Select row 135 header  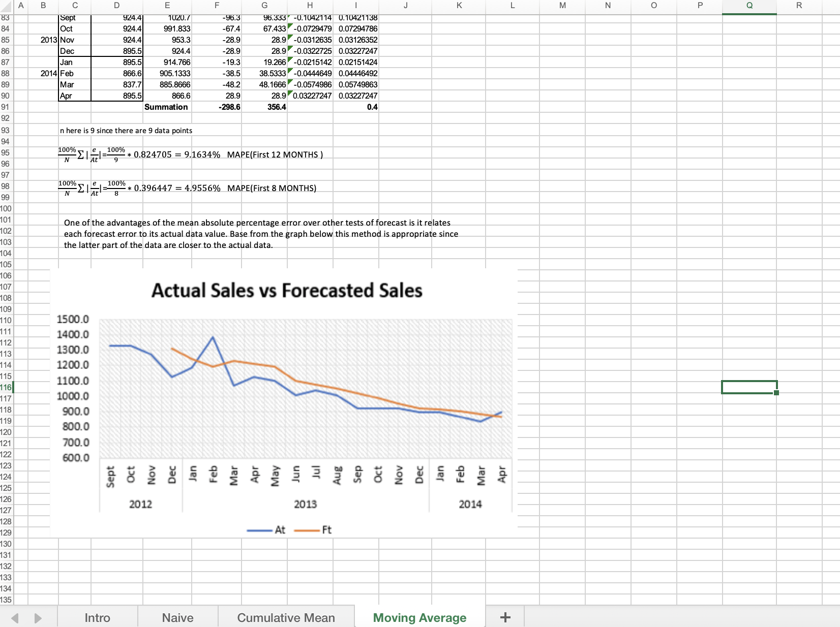(6, 600)
